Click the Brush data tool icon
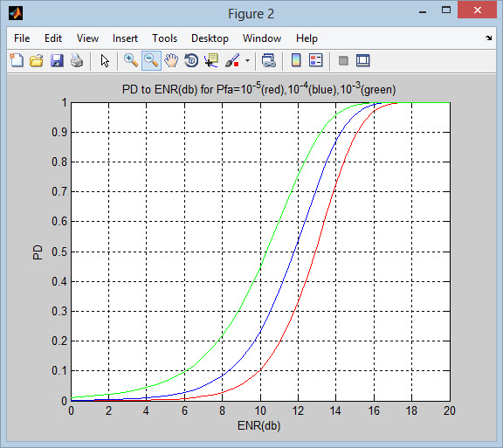This screenshot has height=448, width=503. [232, 60]
